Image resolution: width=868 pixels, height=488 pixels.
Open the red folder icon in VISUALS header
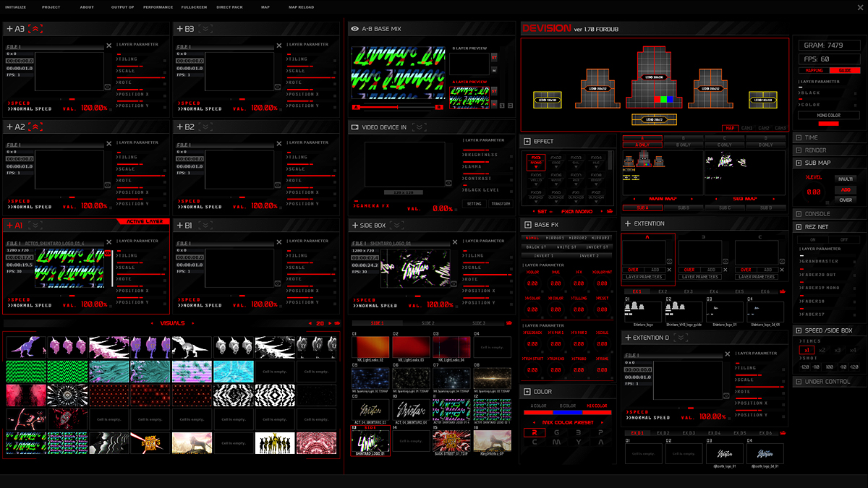(x=336, y=323)
